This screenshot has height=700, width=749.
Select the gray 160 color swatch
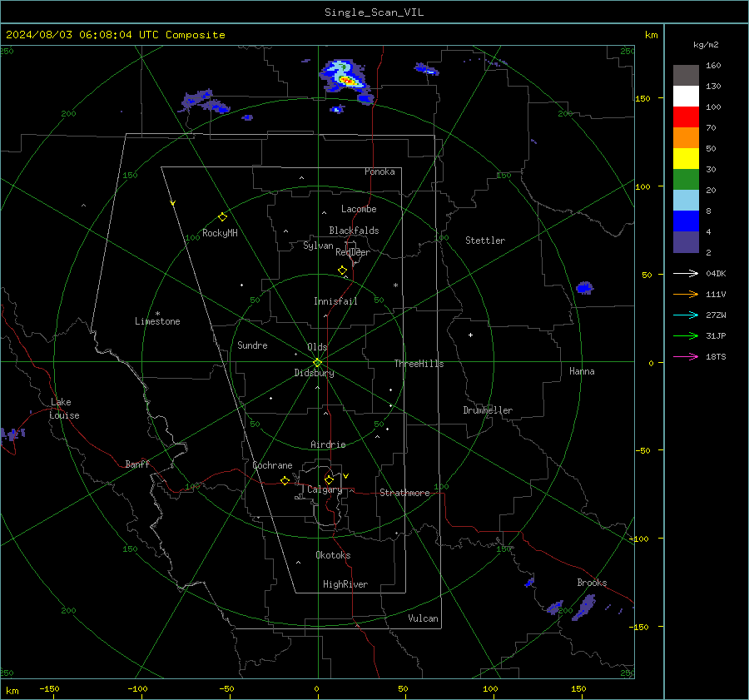click(x=686, y=76)
